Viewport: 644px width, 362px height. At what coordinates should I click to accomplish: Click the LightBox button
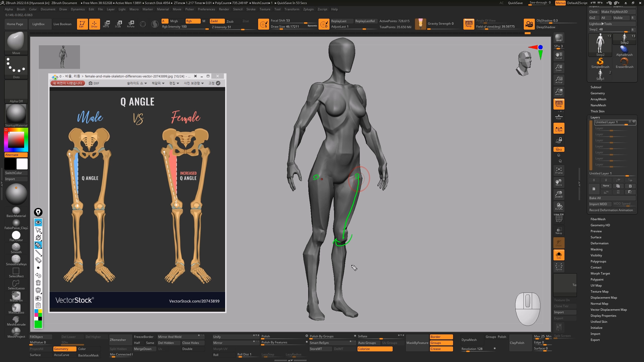coord(38,24)
